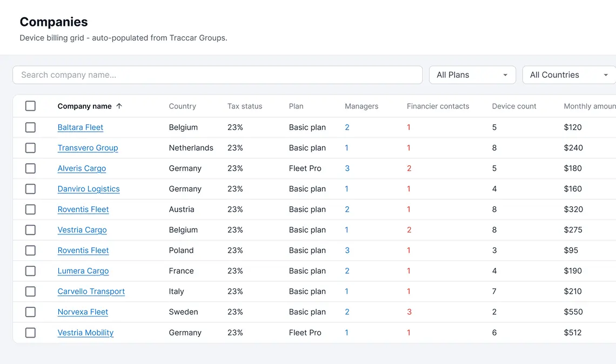This screenshot has width=616, height=364.
Task: Click the Sweden country cell
Action: [x=184, y=312]
